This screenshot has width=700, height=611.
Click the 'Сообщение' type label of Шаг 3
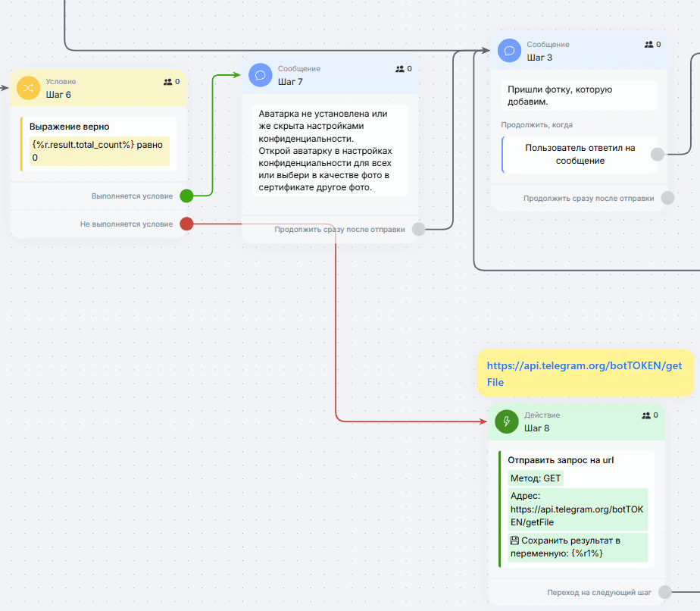pos(548,45)
